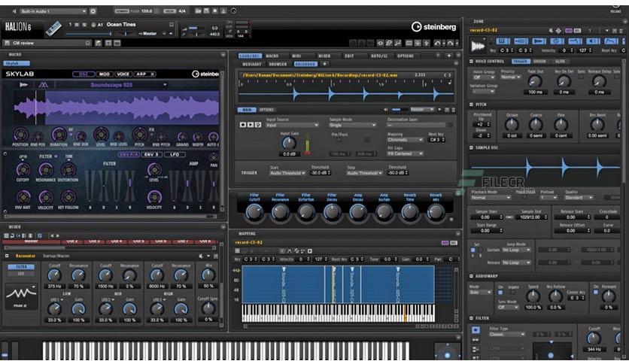Select the fifth blue section icon in Zone toolbar

click(575, 41)
